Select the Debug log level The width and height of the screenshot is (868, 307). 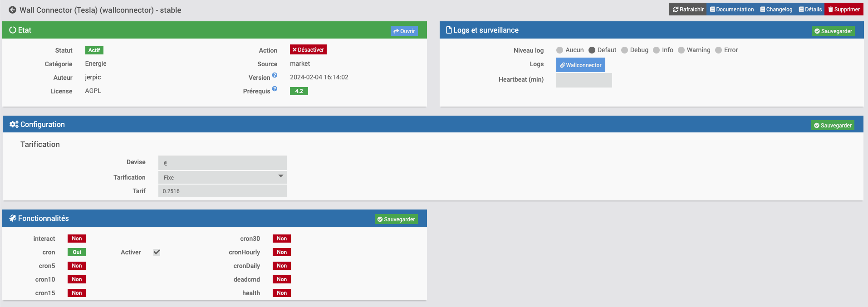click(624, 50)
